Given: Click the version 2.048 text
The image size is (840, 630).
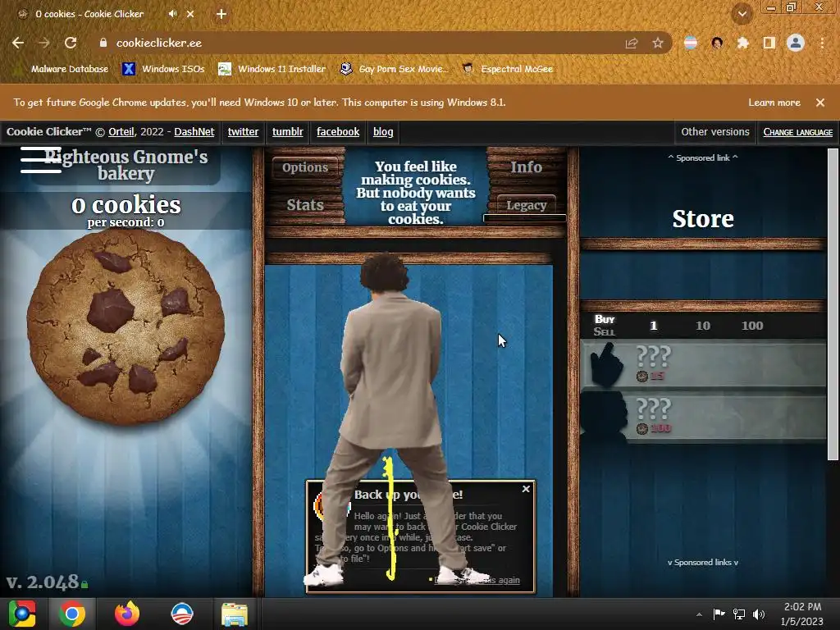Looking at the screenshot, I should [x=43, y=582].
